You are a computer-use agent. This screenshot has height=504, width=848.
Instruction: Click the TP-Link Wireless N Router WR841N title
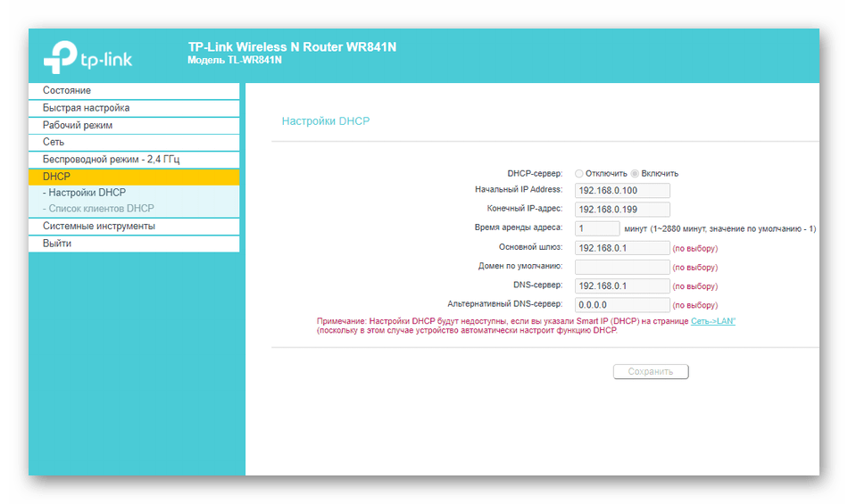click(292, 47)
